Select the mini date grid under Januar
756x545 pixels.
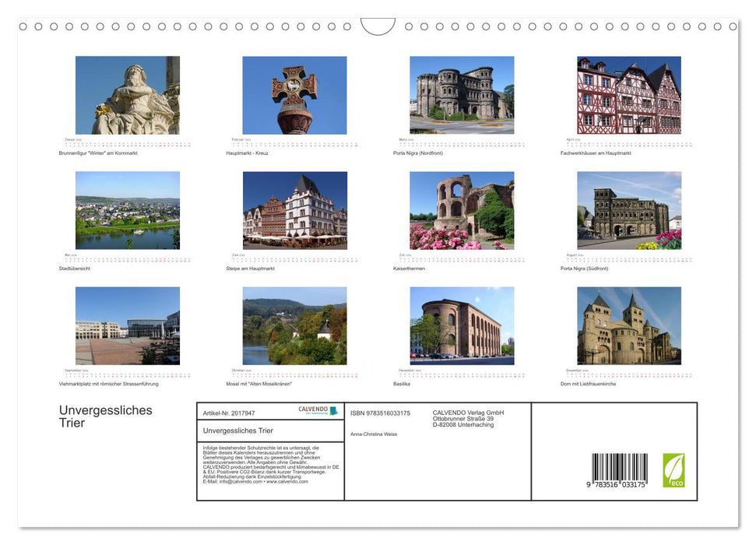coord(127,142)
